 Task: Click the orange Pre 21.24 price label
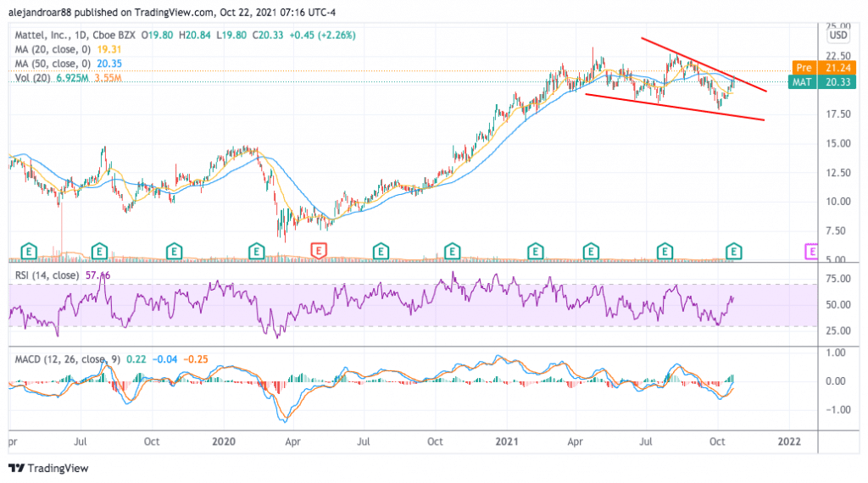[x=824, y=68]
